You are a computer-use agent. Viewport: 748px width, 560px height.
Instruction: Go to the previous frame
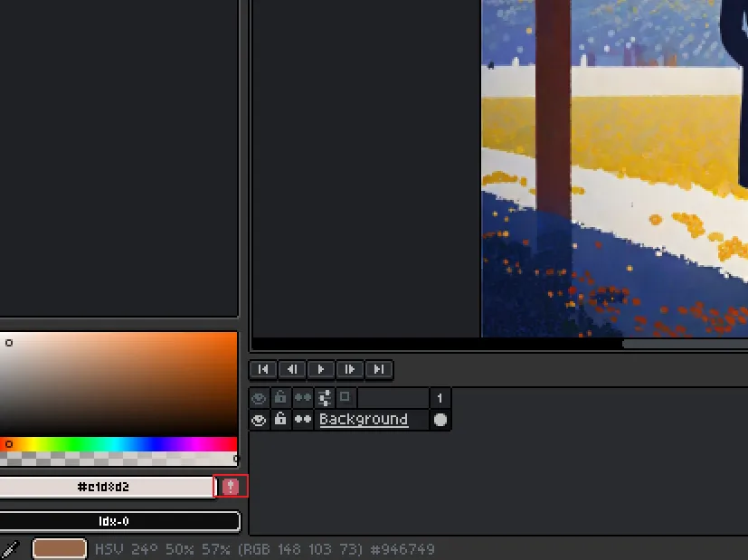click(x=291, y=369)
